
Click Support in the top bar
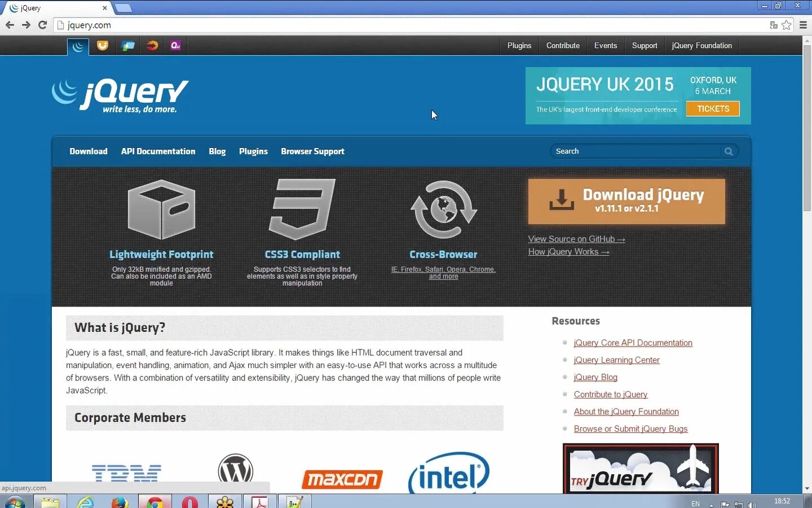click(x=645, y=46)
